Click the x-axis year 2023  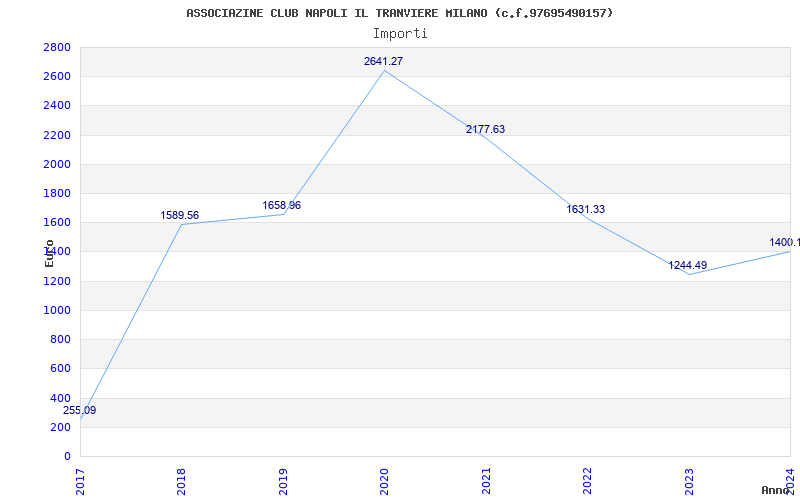[689, 481]
